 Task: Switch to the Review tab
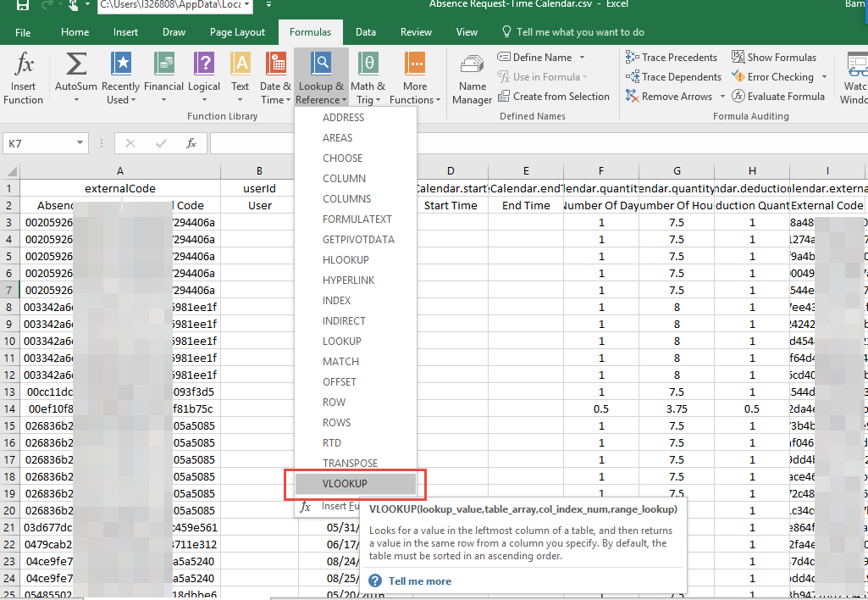pos(416,32)
